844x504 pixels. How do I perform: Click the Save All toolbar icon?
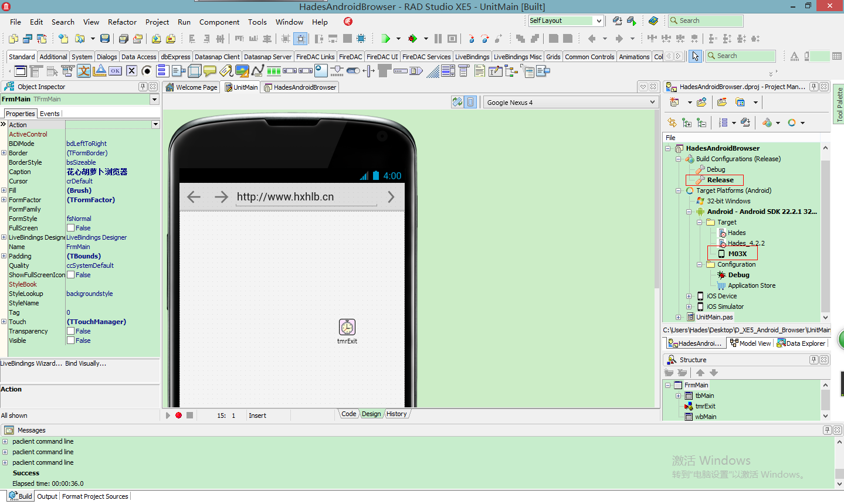(x=123, y=39)
